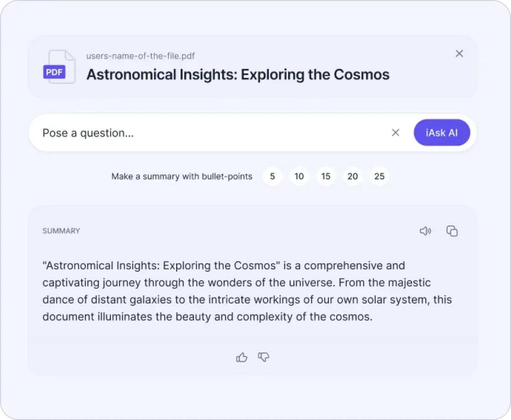The image size is (511, 420).
Task: Click the Make a summary with bullet-points label
Action: 182,176
